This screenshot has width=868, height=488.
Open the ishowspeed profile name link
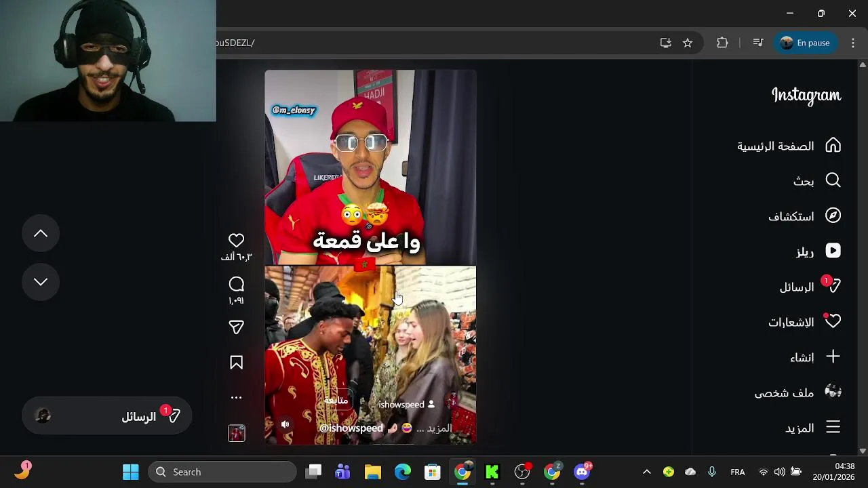401,405
